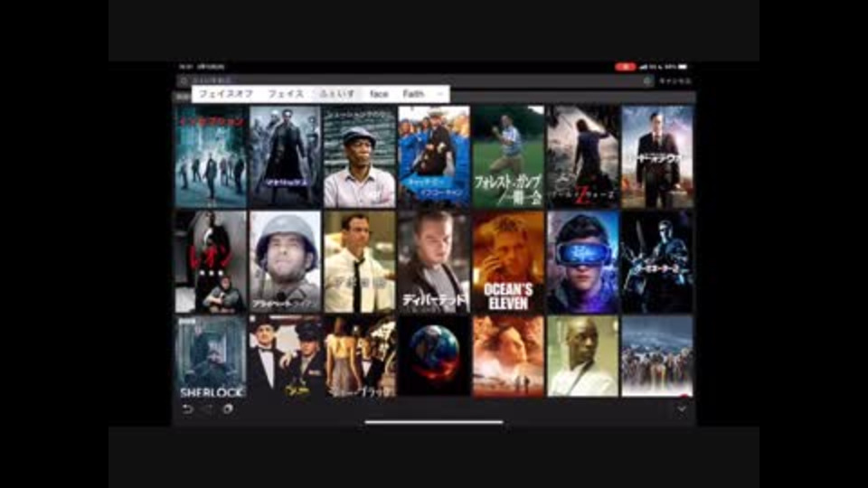Open the インセプション poster

pos(211,156)
